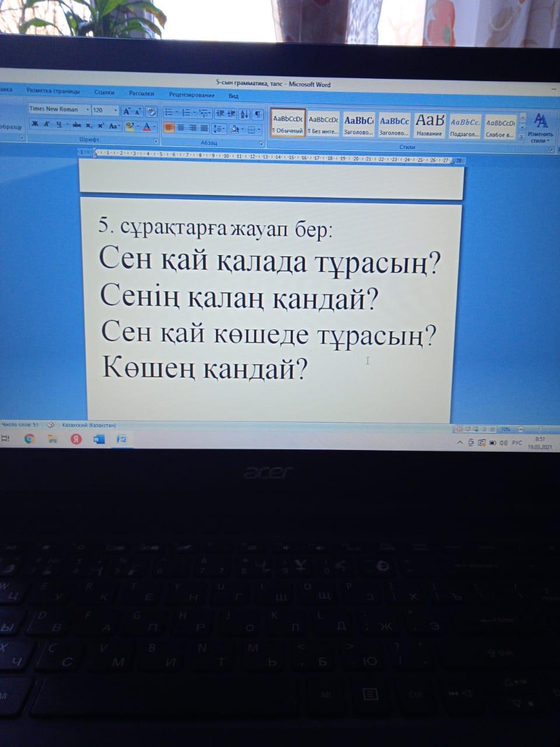Apply paragraph shading fill color
This screenshot has width=560, height=747.
coord(234,129)
